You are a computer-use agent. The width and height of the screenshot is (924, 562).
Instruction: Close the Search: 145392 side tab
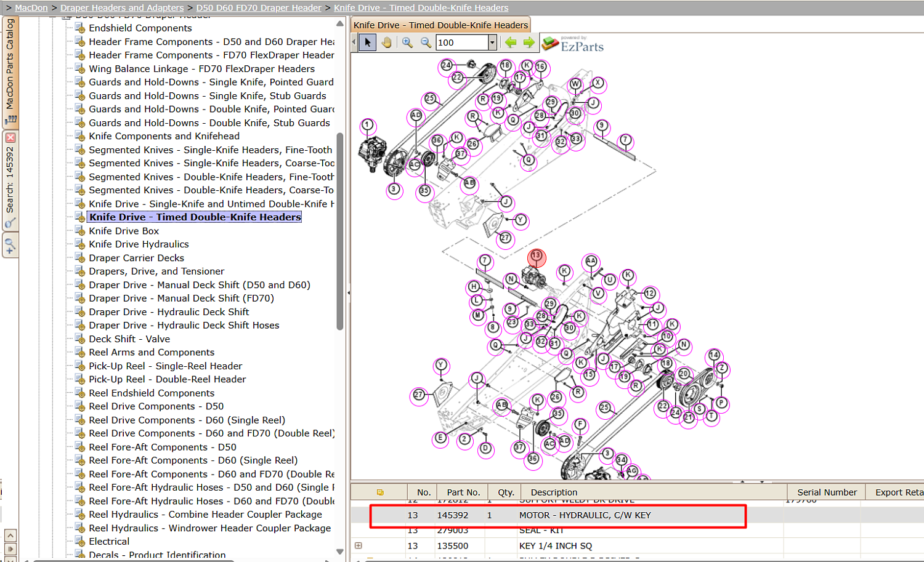(10, 138)
